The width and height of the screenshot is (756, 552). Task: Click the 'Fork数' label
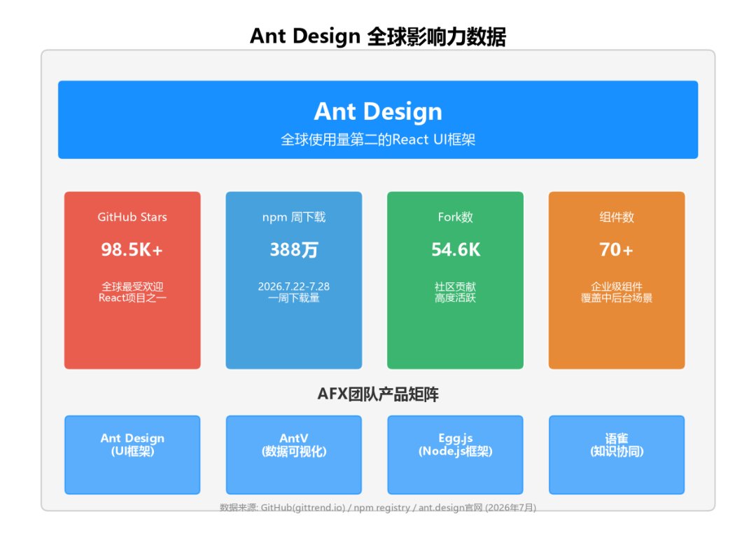[456, 217]
